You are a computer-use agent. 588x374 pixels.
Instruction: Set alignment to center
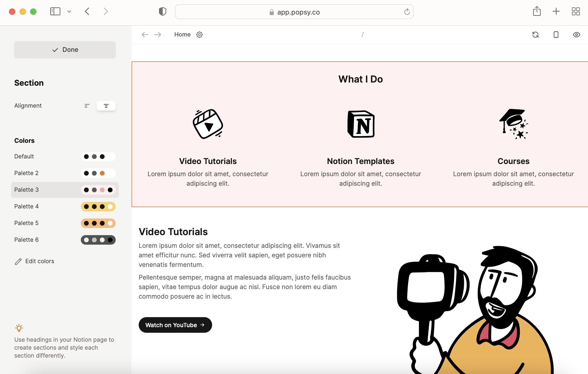tap(106, 106)
